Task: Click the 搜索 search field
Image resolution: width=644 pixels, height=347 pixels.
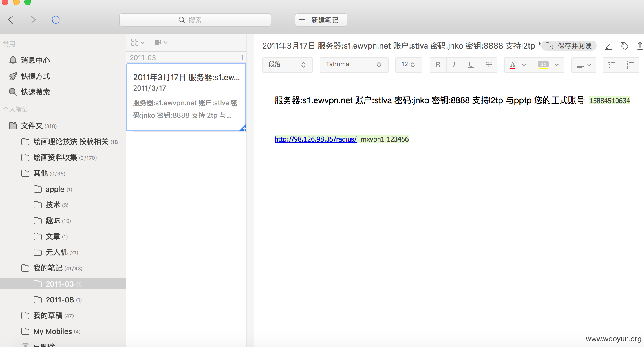Action: point(195,20)
